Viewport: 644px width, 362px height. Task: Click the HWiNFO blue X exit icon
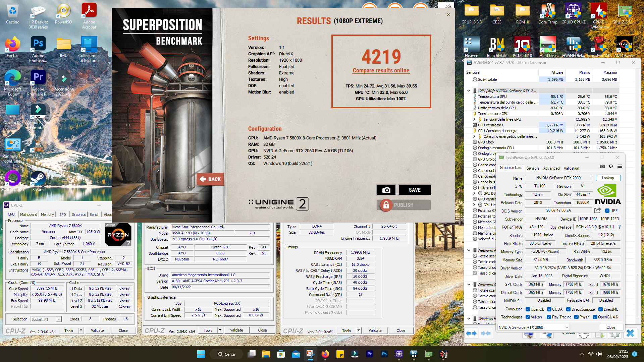630,333
